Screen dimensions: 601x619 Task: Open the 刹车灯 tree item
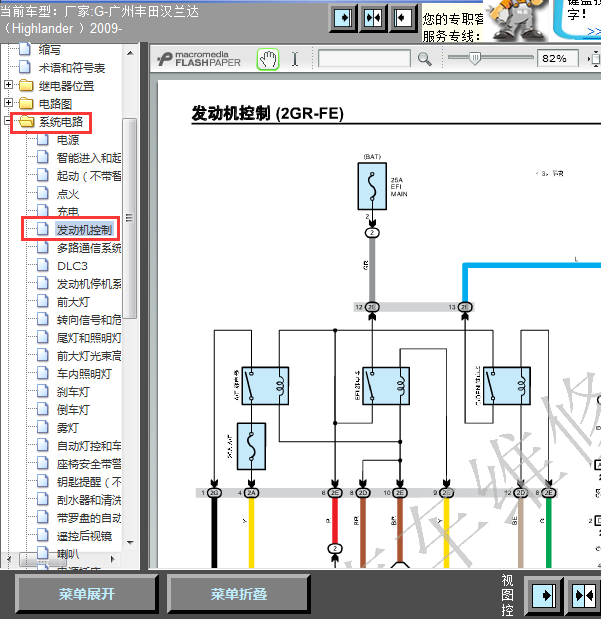coord(73,392)
